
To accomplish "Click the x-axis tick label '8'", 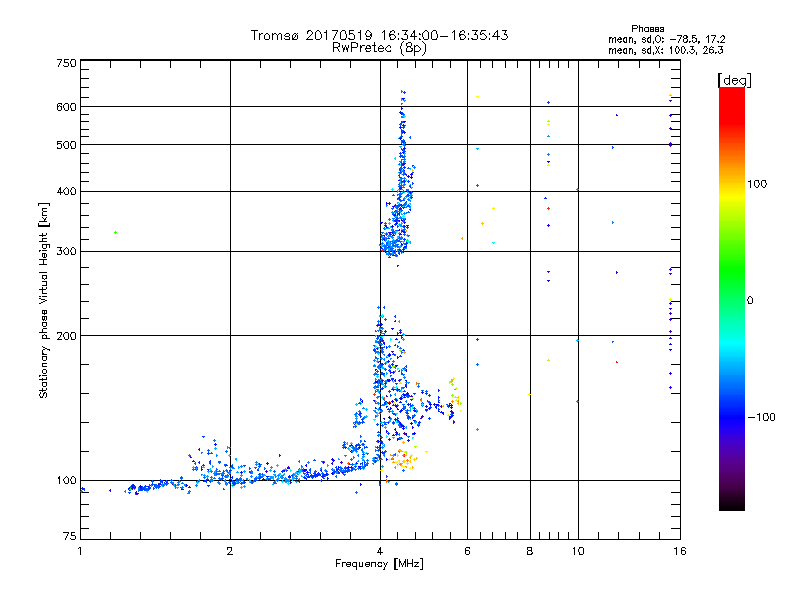I will [530, 551].
